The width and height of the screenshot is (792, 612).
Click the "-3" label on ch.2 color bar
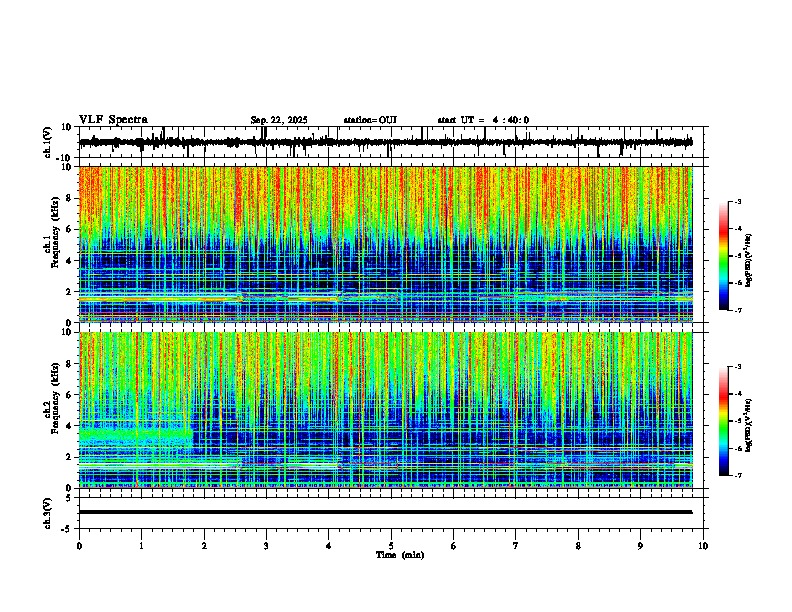pos(738,367)
